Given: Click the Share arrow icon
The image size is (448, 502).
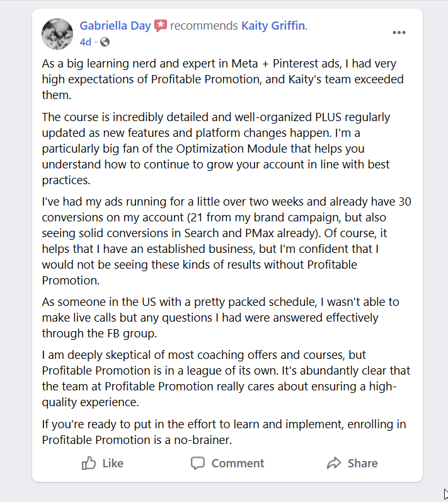Looking at the screenshot, I should click(x=334, y=464).
